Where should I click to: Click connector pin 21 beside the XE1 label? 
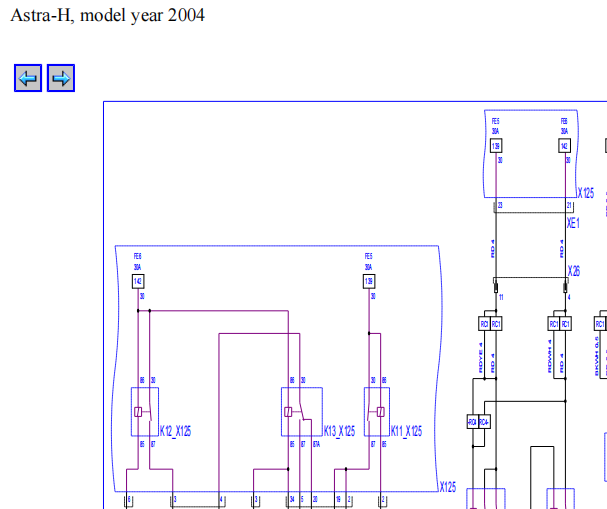(x=569, y=206)
